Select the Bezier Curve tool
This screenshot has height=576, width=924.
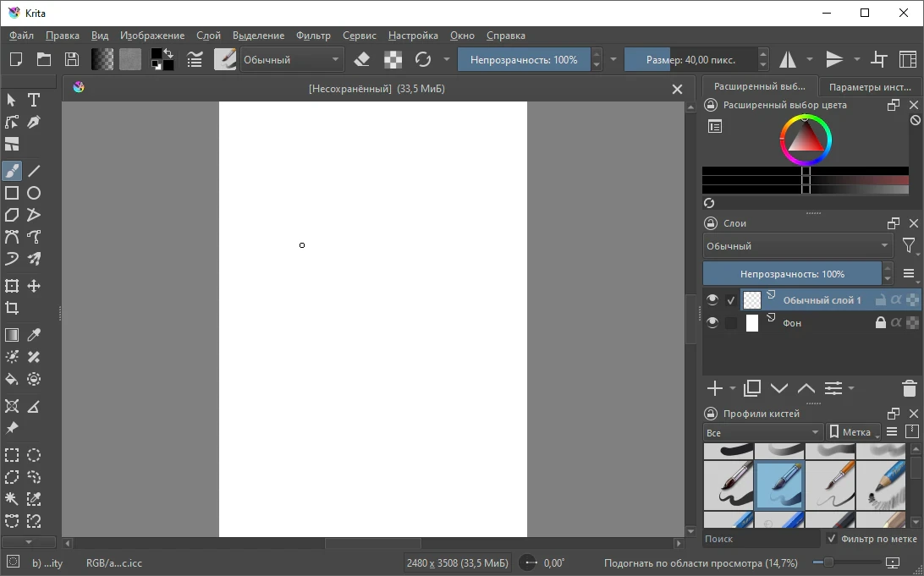(12, 237)
